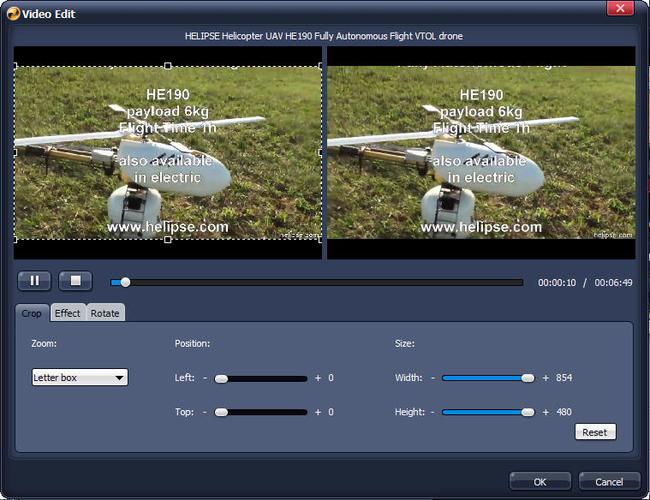
Task: Decrease the Height with minus
Action: (x=433, y=412)
